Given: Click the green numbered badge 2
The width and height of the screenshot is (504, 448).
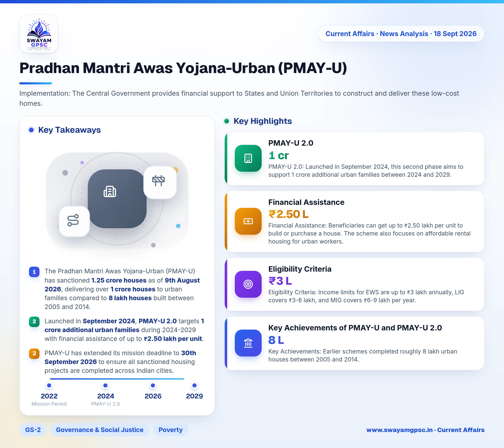Looking at the screenshot, I should point(34,322).
